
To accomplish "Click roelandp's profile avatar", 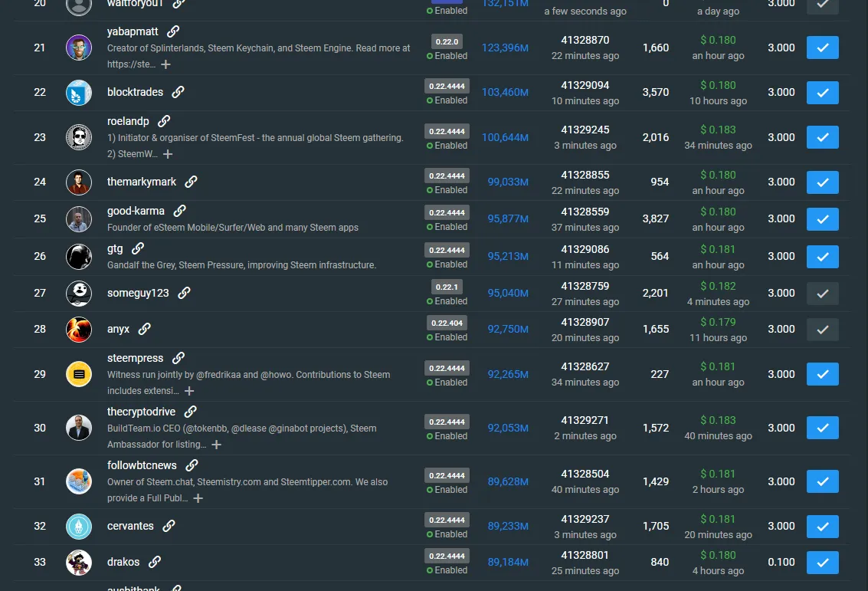I will click(x=79, y=137).
